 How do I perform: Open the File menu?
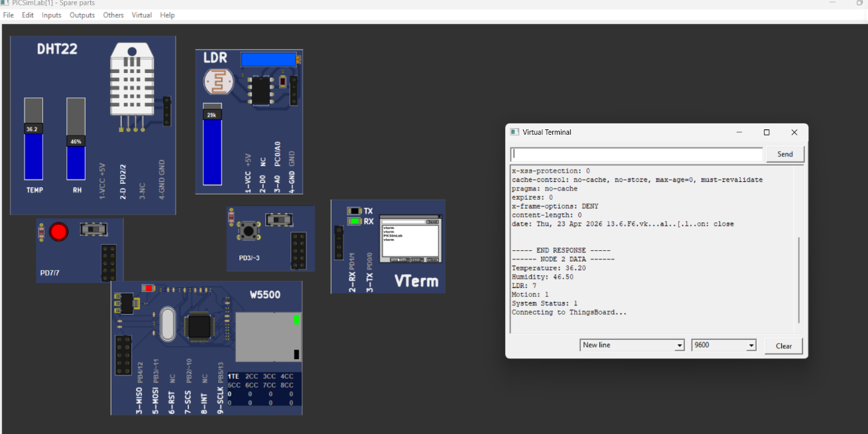tap(9, 15)
